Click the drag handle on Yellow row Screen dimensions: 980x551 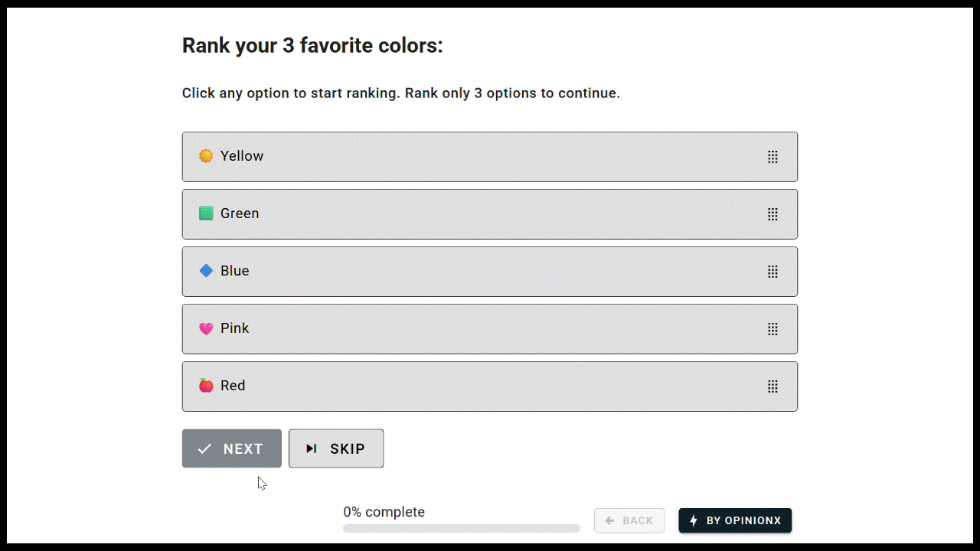click(x=773, y=157)
